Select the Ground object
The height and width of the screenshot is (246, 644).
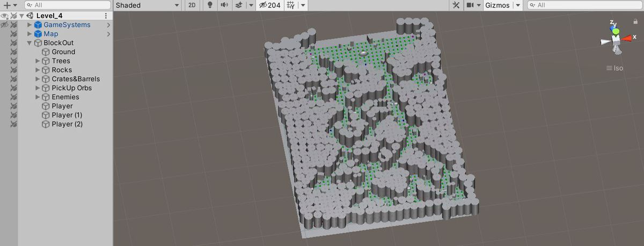pyautogui.click(x=63, y=52)
